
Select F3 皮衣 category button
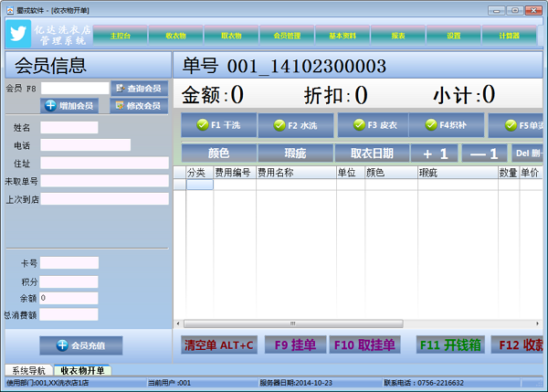(373, 125)
